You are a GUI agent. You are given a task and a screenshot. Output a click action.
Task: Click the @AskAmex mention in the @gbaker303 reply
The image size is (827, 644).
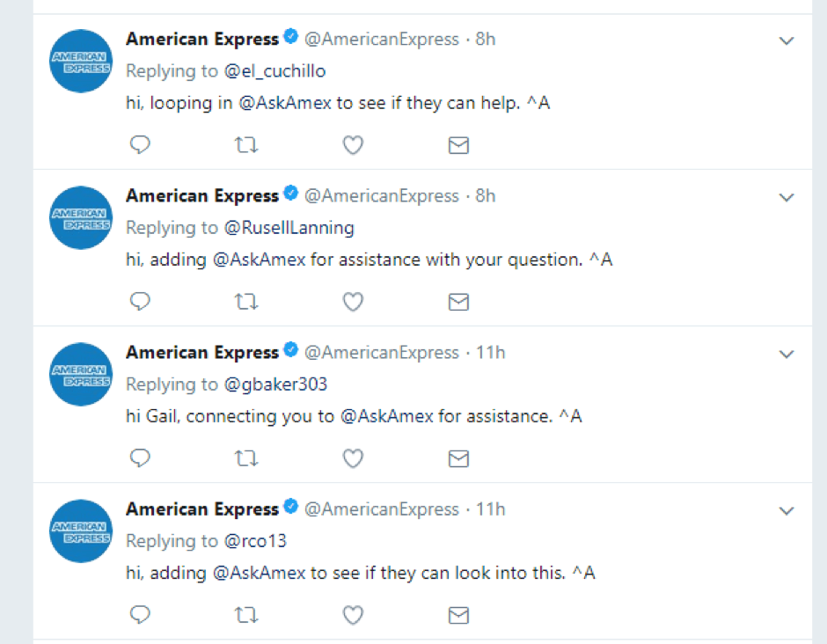click(x=386, y=416)
